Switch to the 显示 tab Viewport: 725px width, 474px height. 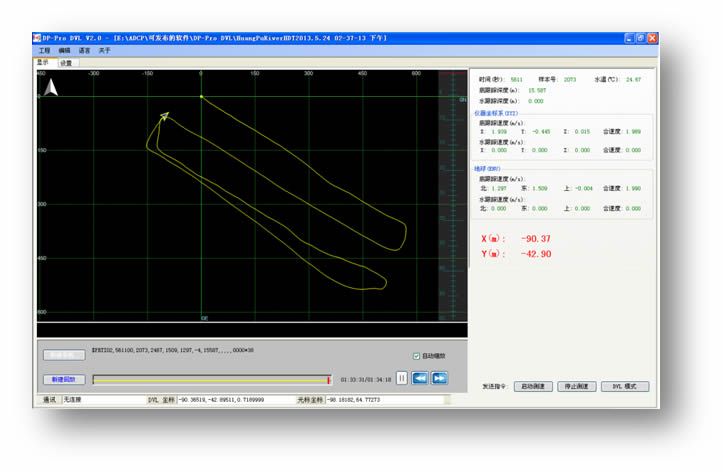pos(44,62)
